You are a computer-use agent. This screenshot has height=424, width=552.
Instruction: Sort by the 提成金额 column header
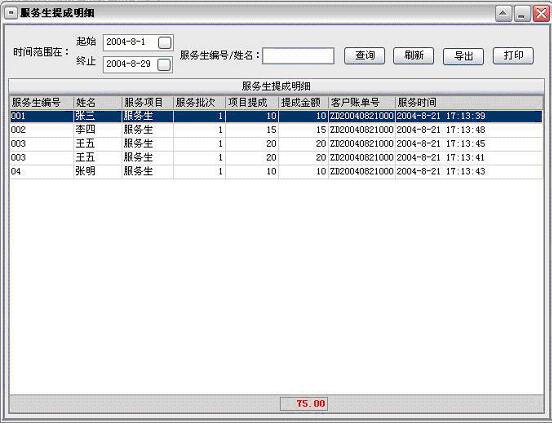point(303,102)
